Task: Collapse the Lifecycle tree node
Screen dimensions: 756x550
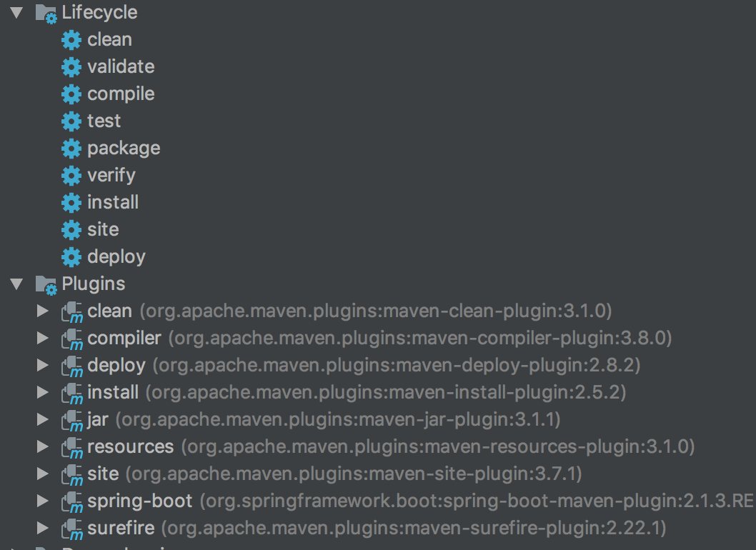Action: [16, 13]
